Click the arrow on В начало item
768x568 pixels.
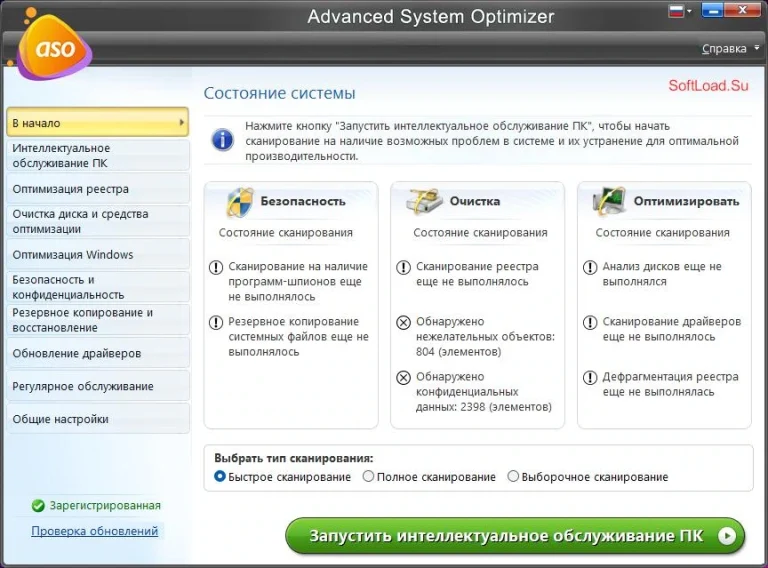(182, 122)
